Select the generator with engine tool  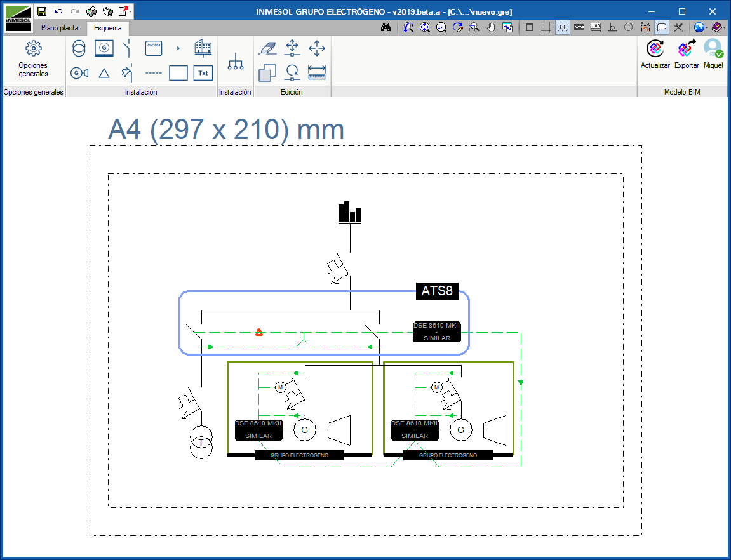click(x=79, y=72)
